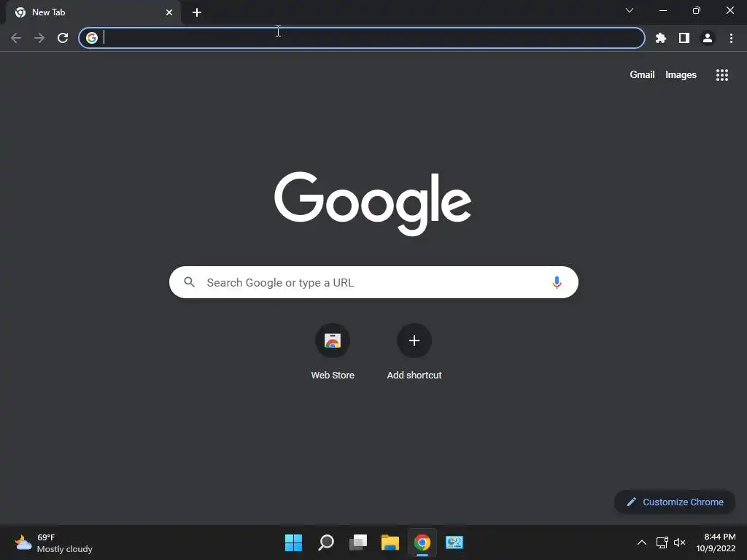Screen dimensions: 747x560
Task: Open the Web Store shortcut
Action: tap(333, 341)
